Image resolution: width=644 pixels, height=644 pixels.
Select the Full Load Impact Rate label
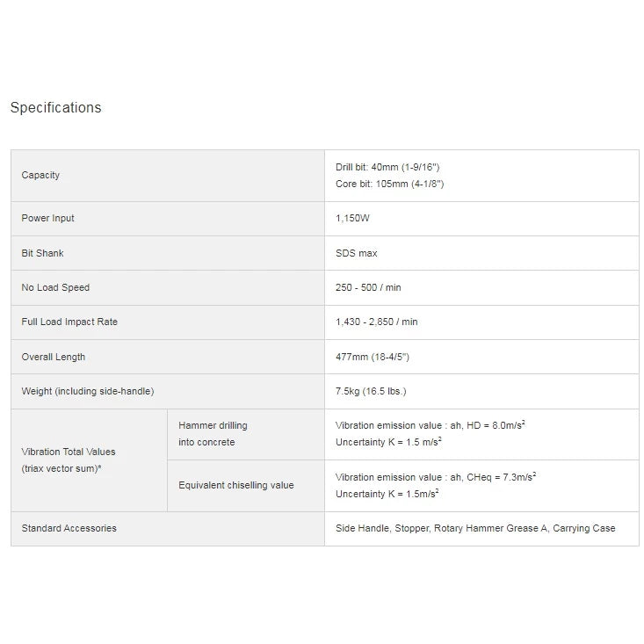69,322
